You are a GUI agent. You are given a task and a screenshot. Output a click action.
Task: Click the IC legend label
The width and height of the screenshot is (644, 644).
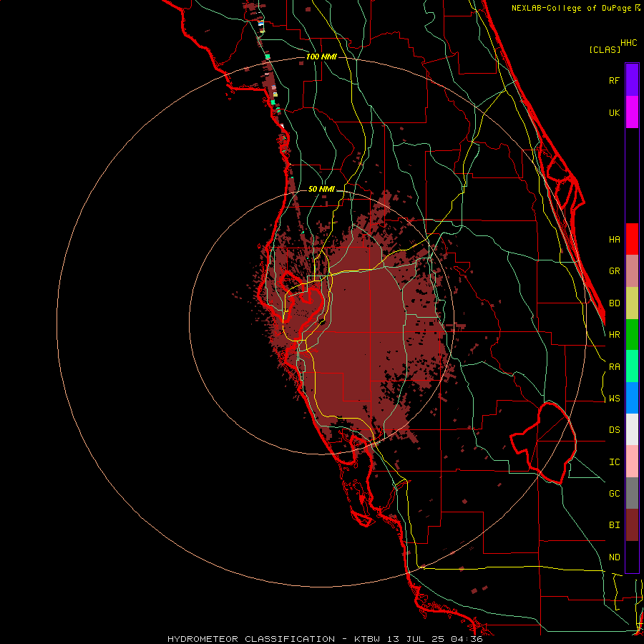[615, 462]
